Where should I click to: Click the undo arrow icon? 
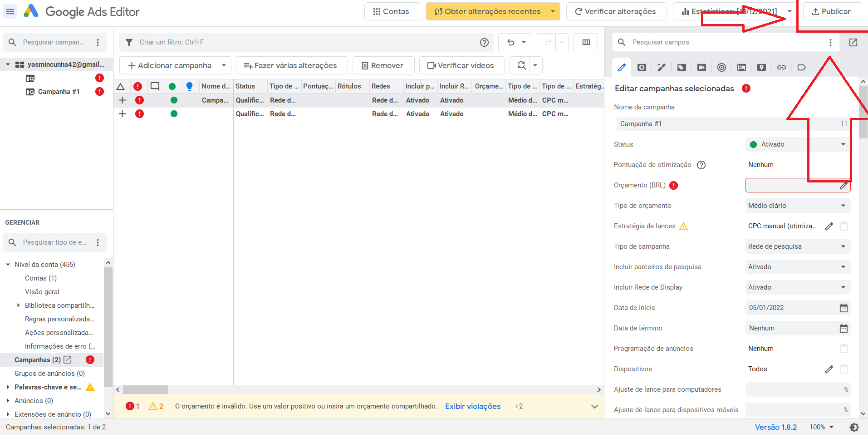point(510,42)
